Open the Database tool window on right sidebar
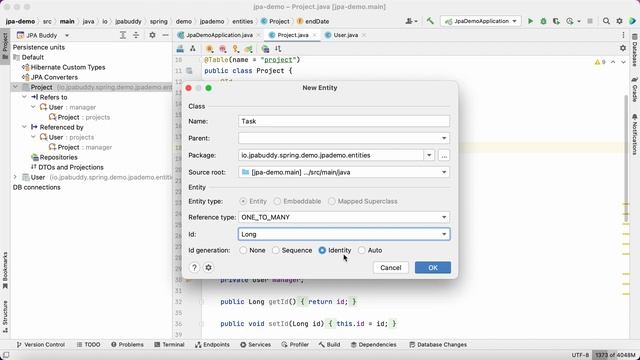This screenshot has height=360, width=640. click(x=635, y=50)
